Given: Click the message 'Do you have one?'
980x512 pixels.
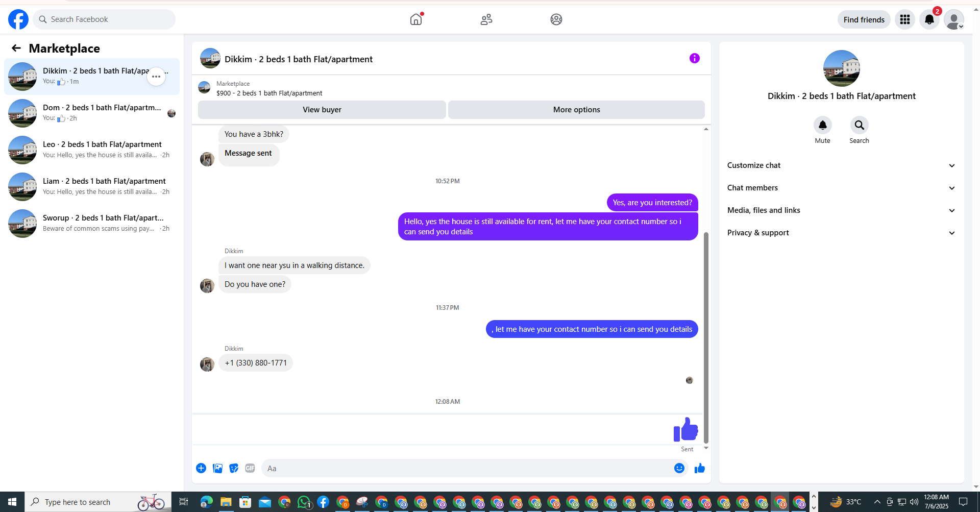Looking at the screenshot, I should coord(255,284).
